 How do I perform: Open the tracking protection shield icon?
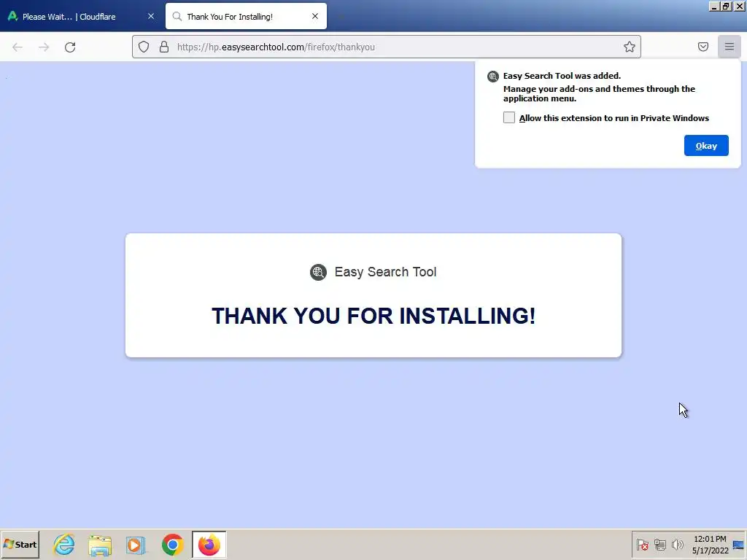tap(144, 47)
